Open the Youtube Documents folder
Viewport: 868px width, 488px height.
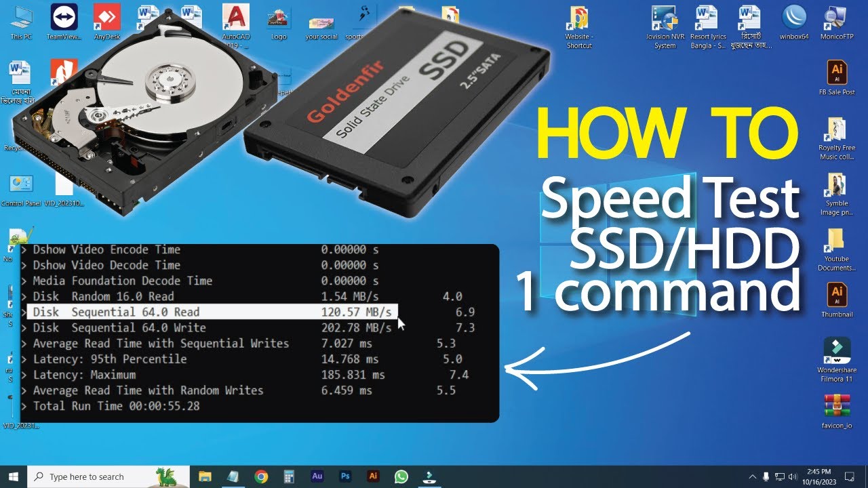click(837, 249)
